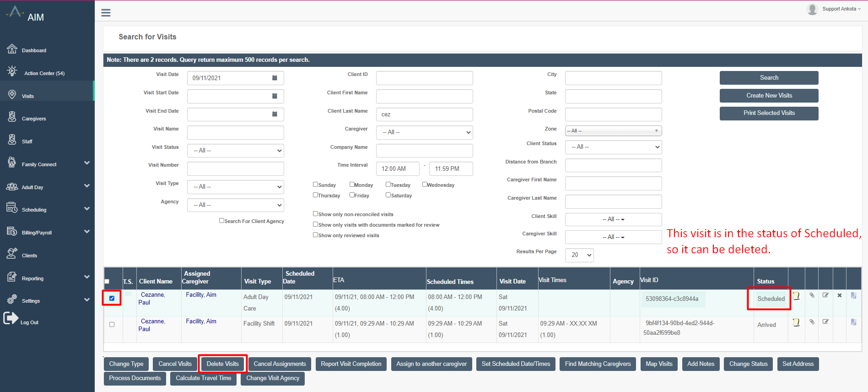Open the Client Skill dropdown
Screen dimensions: 868x392
pyautogui.click(x=614, y=219)
